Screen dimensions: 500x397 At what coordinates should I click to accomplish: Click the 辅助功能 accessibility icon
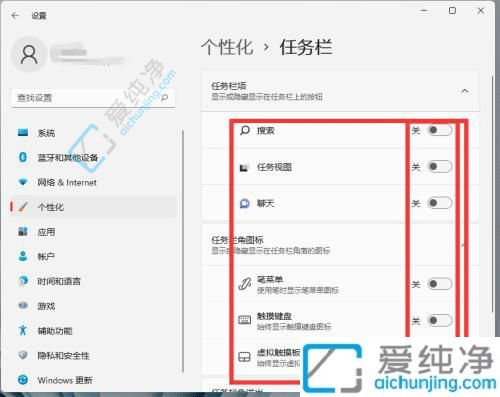point(23,330)
